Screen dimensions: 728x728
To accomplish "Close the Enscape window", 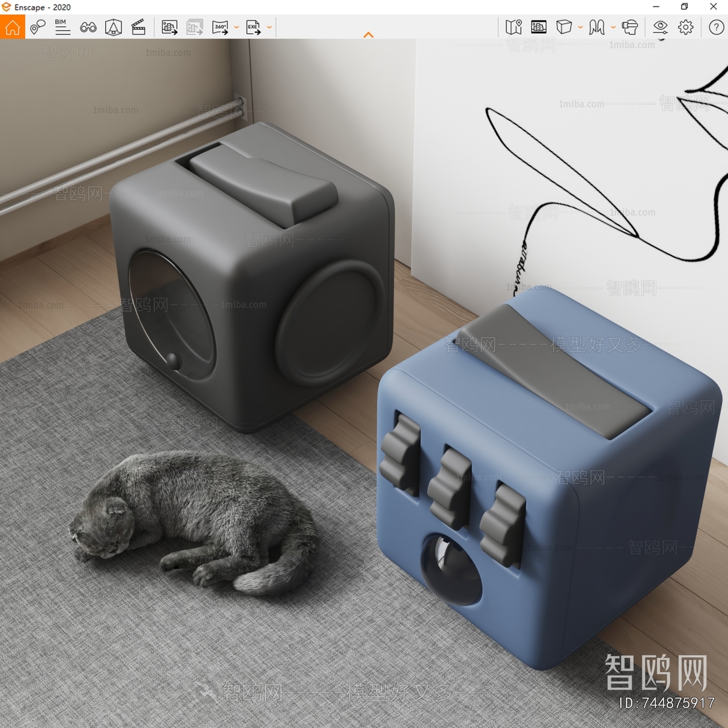I will tap(713, 7).
